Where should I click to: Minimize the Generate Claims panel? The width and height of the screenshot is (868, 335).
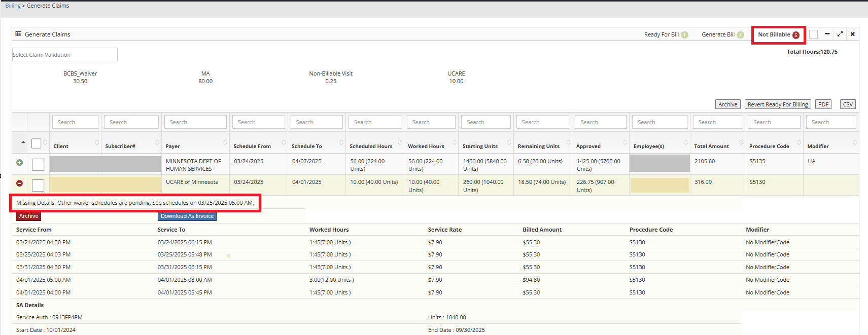pos(827,34)
